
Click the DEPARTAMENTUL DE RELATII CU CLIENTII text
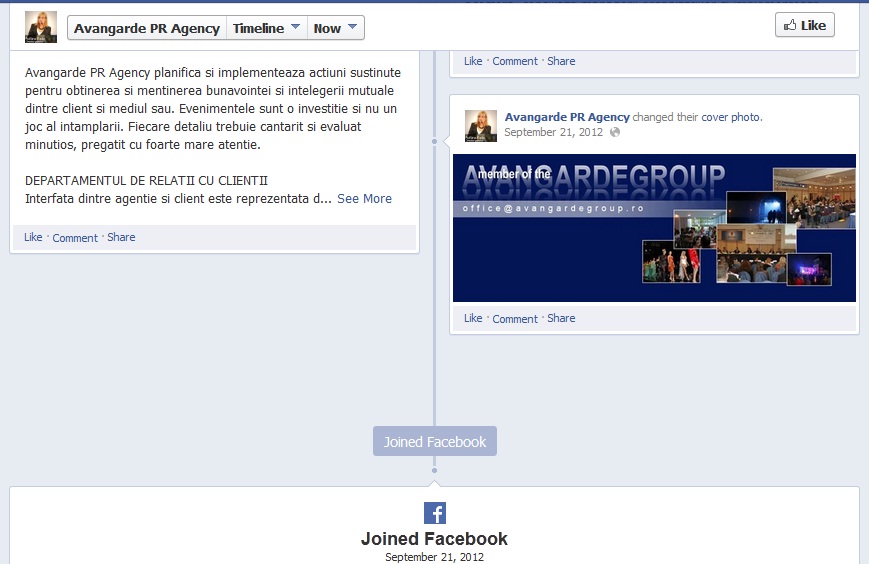click(146, 181)
